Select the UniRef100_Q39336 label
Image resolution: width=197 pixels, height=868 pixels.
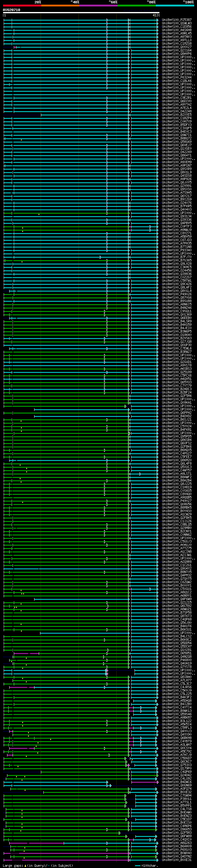(177, 220)
